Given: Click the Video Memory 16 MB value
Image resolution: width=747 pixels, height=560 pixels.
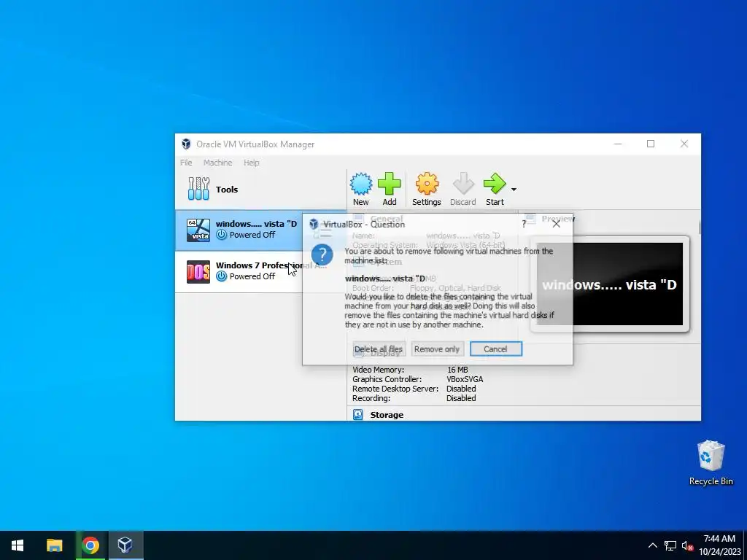Looking at the screenshot, I should (457, 370).
